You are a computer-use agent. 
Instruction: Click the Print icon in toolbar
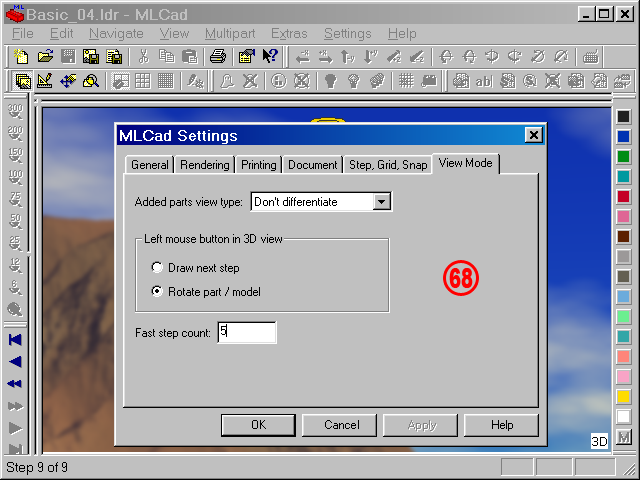(x=218, y=56)
